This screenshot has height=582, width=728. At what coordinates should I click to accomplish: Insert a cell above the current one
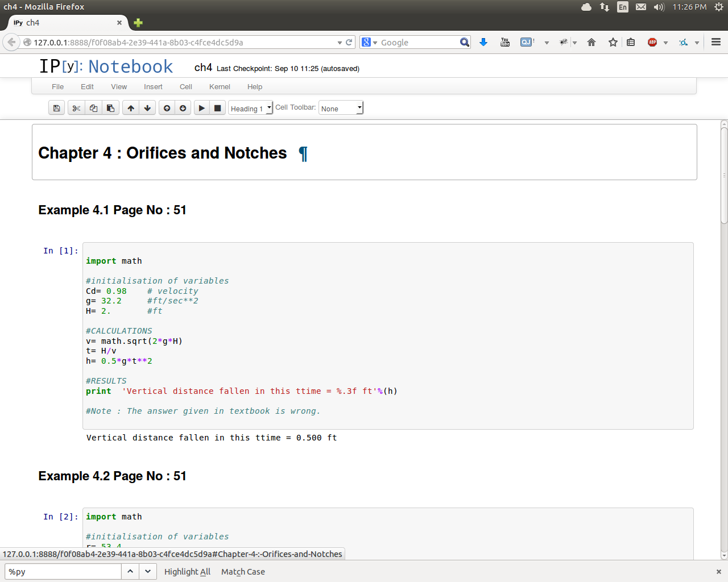point(167,108)
